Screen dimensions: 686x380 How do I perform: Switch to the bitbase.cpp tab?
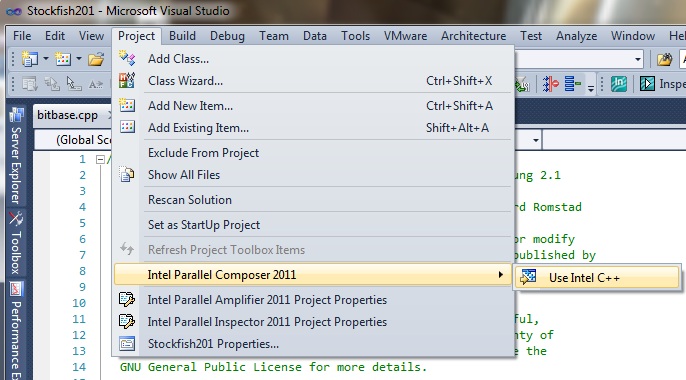pyautogui.click(x=67, y=115)
